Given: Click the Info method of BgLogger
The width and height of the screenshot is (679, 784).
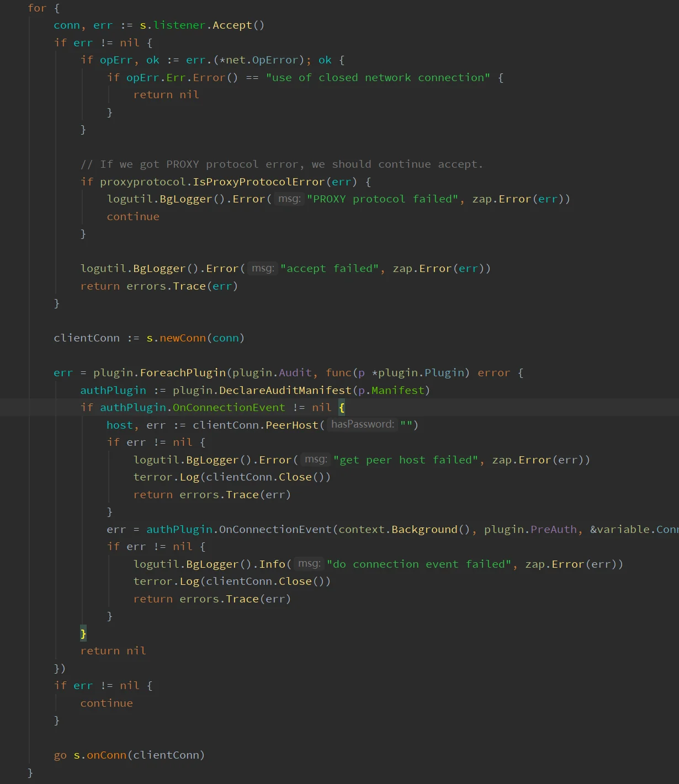Looking at the screenshot, I should pos(272,564).
